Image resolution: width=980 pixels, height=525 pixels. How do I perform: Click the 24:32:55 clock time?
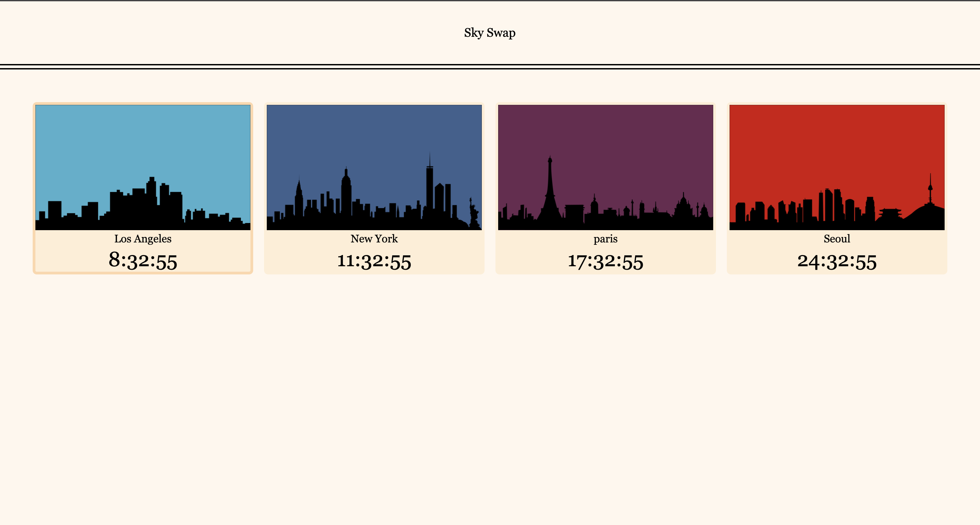[x=837, y=261]
